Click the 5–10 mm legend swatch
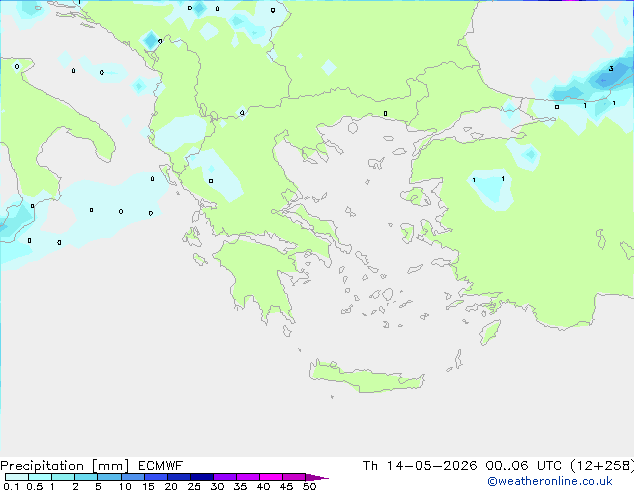634x490 pixels. point(109,477)
